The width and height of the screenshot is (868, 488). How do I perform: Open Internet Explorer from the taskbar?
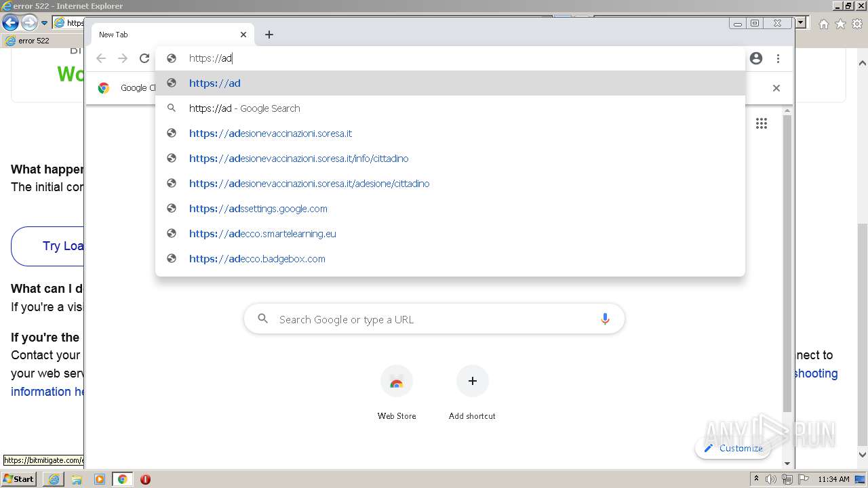click(54, 479)
